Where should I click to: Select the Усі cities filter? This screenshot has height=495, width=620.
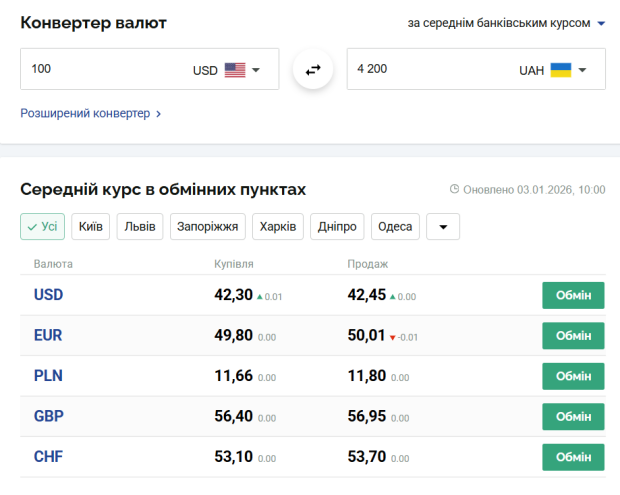point(42,227)
